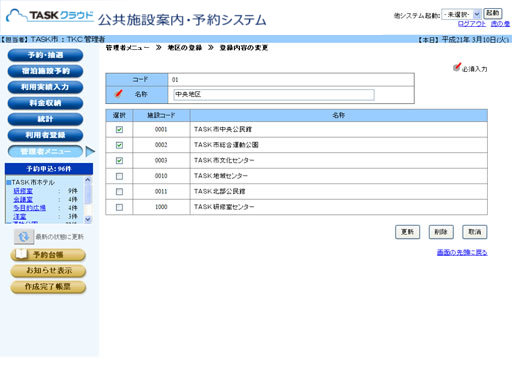The image size is (512, 384).
Task: Click the refresh arrows icon in the sidebar
Action: coord(24,237)
